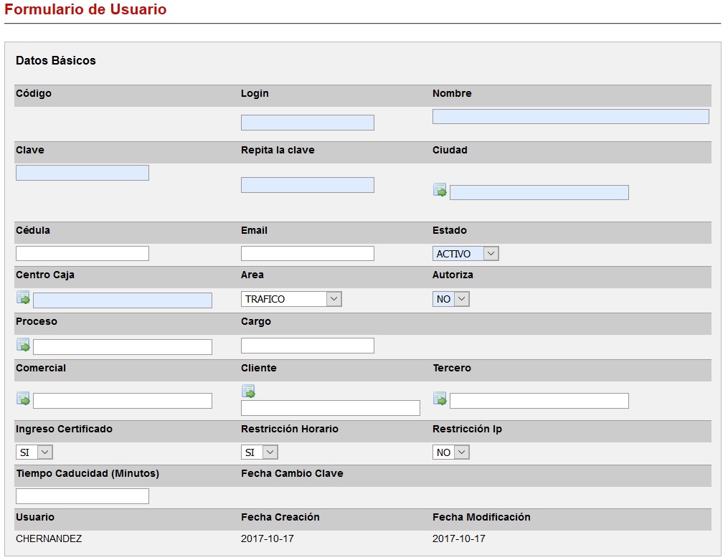Click into the Clave password field
Image resolution: width=728 pixels, height=560 pixels.
[x=82, y=173]
